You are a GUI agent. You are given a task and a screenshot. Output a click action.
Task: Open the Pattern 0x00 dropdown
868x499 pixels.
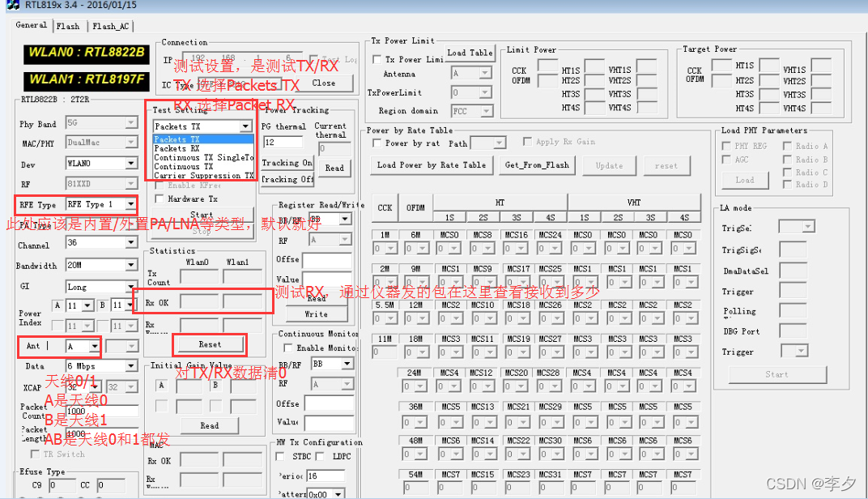click(338, 493)
